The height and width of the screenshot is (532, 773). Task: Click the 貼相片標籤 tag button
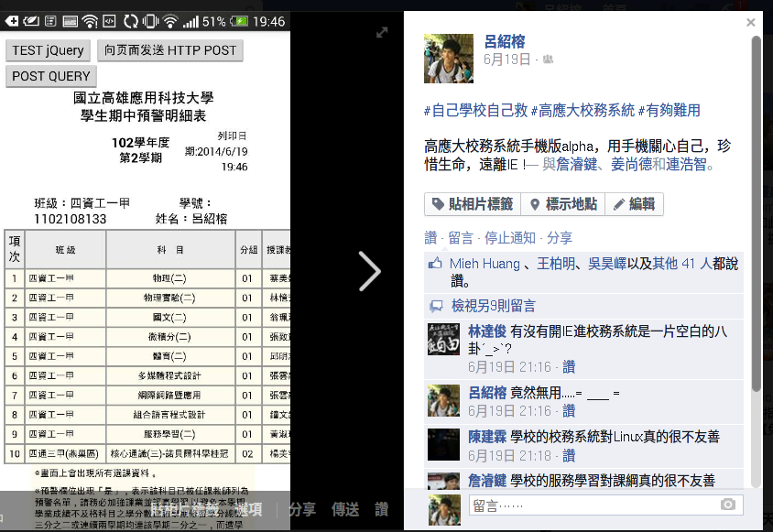pos(473,204)
